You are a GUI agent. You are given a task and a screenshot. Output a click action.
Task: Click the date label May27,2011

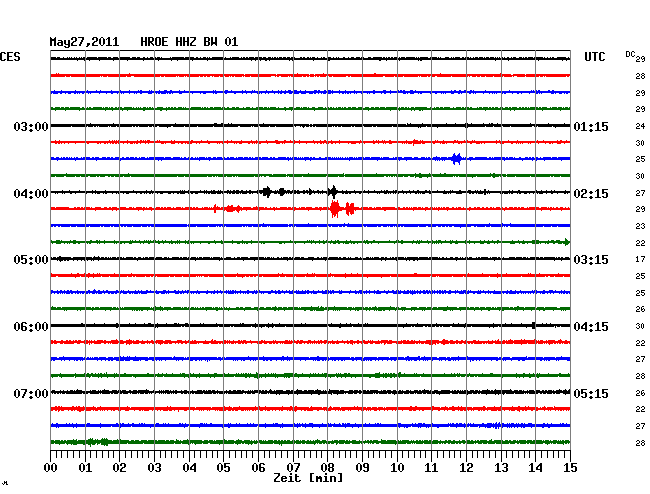click(84, 42)
